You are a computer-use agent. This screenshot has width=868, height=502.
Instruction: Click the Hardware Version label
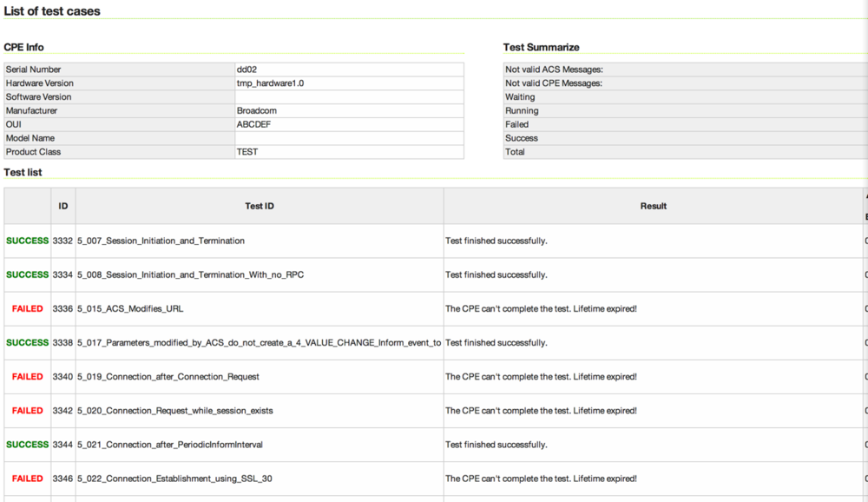click(39, 83)
